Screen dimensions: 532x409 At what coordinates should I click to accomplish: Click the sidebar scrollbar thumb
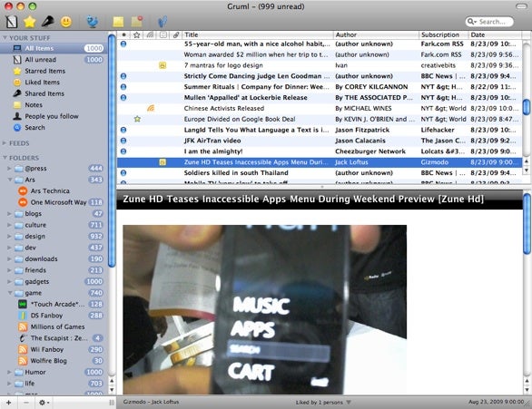click(x=112, y=150)
